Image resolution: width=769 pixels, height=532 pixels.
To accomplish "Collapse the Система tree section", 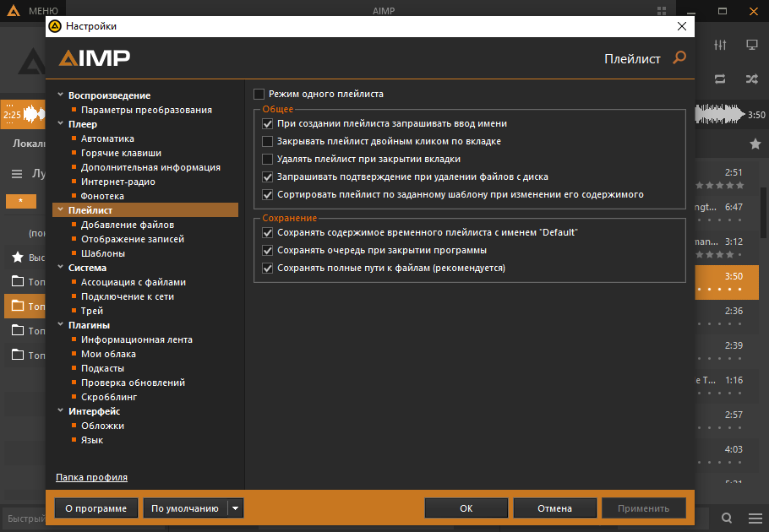I will [x=60, y=267].
